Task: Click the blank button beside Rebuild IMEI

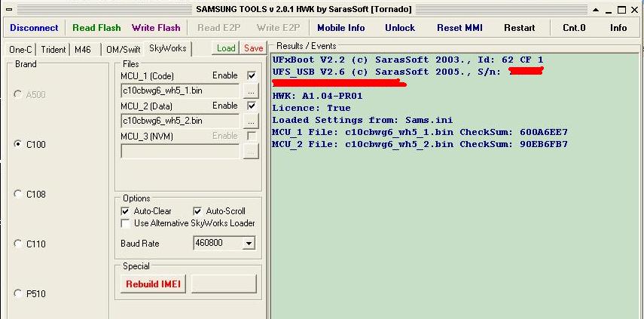Action: (224, 284)
